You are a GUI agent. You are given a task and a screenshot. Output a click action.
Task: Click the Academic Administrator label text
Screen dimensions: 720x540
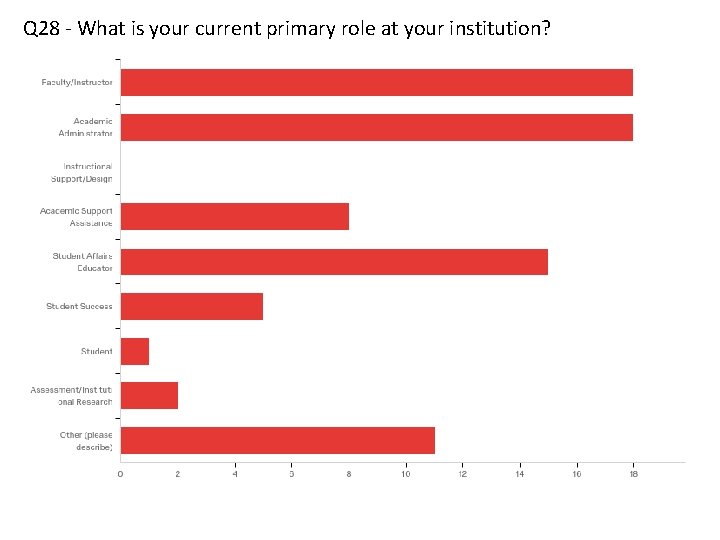pyautogui.click(x=85, y=127)
